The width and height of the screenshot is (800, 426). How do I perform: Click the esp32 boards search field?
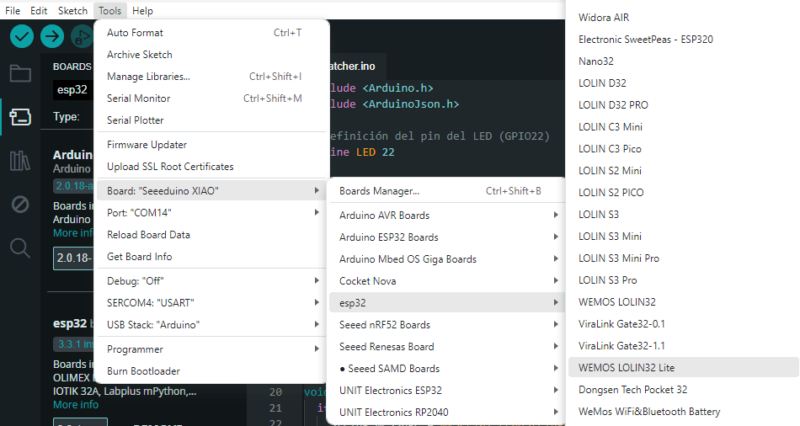point(73,90)
